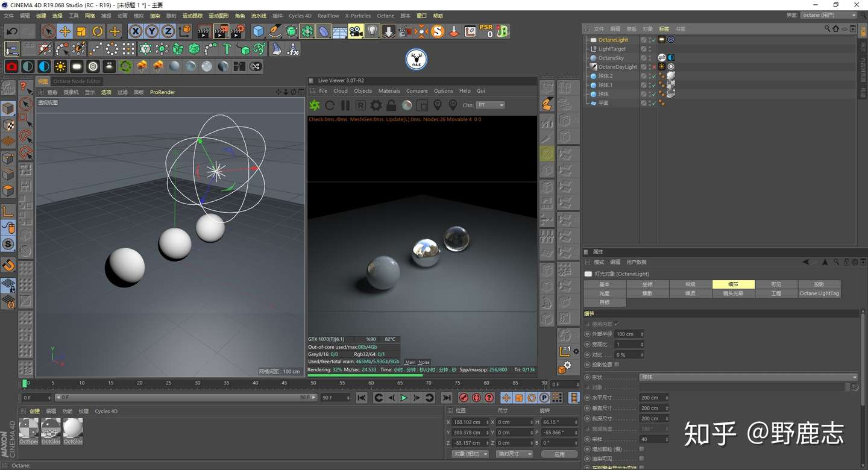Add a Camera object from toolbar
Screen dimensions: 868x470
tap(356, 31)
